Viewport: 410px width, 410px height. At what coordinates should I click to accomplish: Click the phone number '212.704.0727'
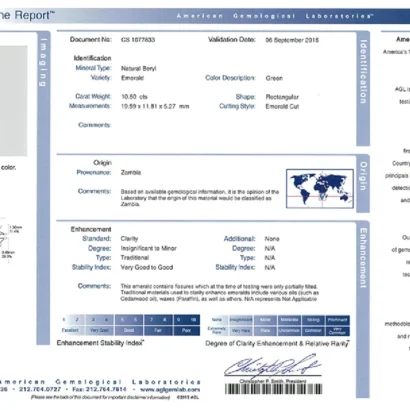(x=40, y=389)
